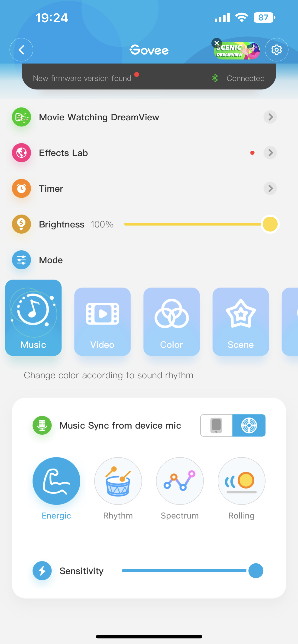Screen dimensions: 298x644
Task: Open the Scenic DreamView promotion banner
Action: tap(237, 51)
